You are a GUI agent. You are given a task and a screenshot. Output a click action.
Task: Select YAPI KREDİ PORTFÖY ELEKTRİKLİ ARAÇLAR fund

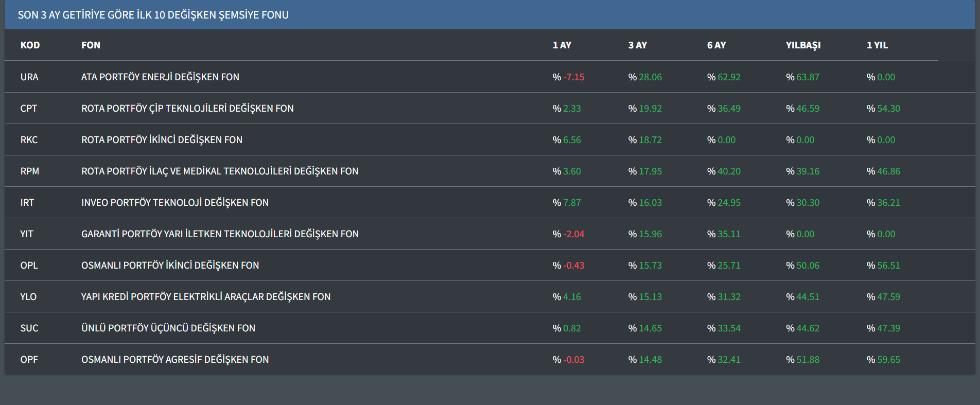206,297
